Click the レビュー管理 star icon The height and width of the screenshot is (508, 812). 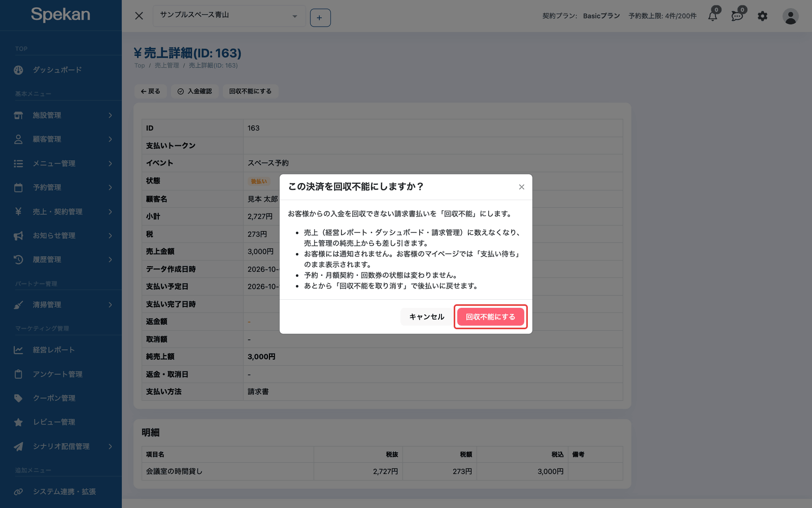pyautogui.click(x=18, y=422)
